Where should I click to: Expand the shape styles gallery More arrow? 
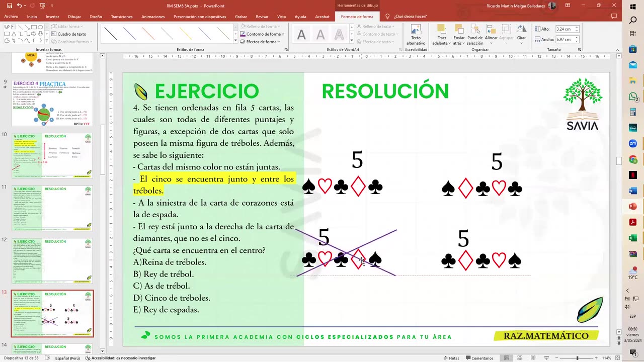(x=235, y=42)
